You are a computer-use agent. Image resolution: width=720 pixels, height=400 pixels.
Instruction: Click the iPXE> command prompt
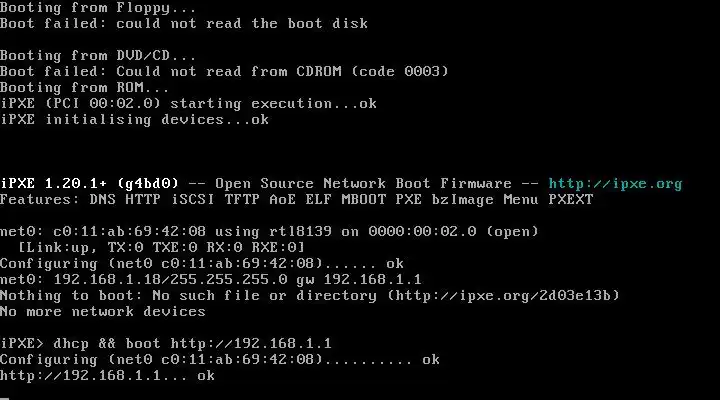22,344
